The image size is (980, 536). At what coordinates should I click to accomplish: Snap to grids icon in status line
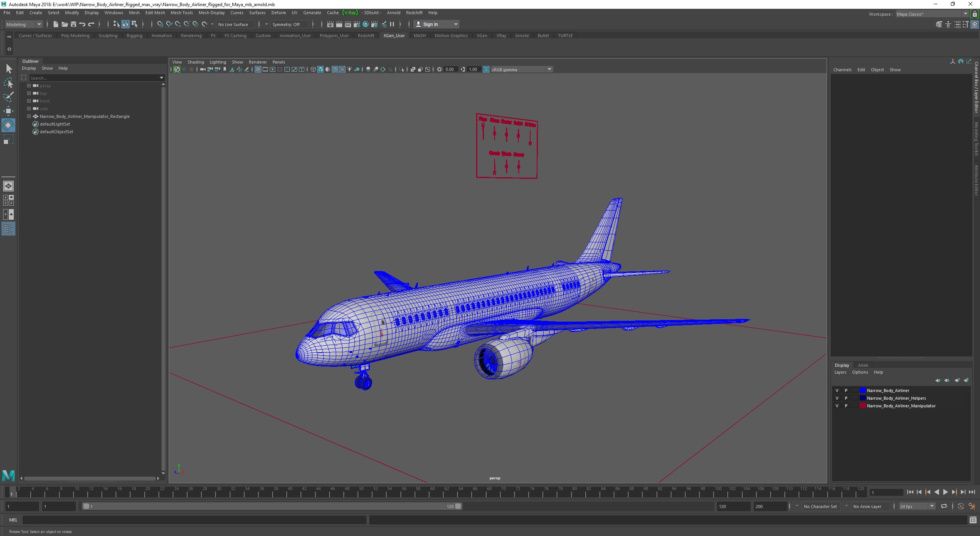[x=160, y=24]
